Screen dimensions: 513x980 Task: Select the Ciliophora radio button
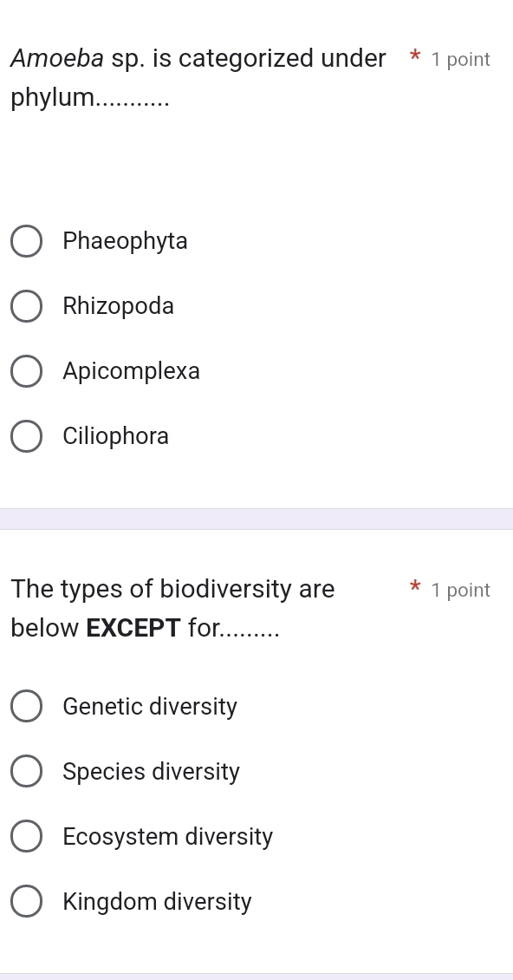click(26, 436)
